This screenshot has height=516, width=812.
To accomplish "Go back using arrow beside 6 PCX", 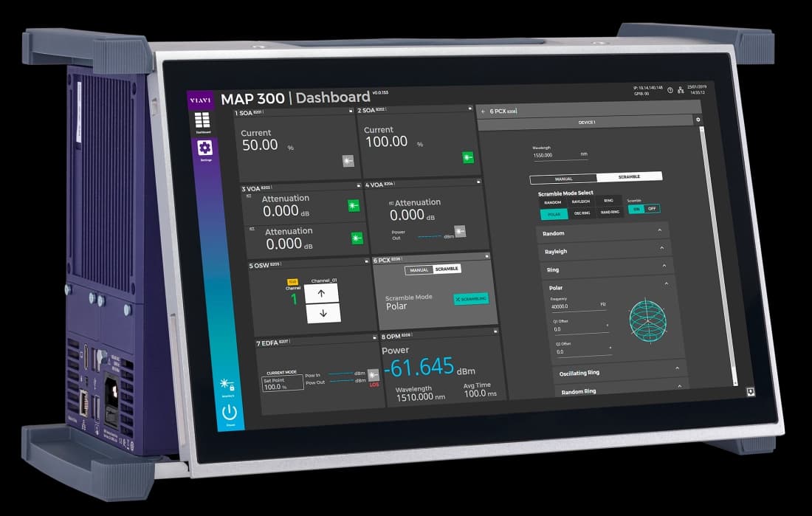I will click(x=483, y=111).
